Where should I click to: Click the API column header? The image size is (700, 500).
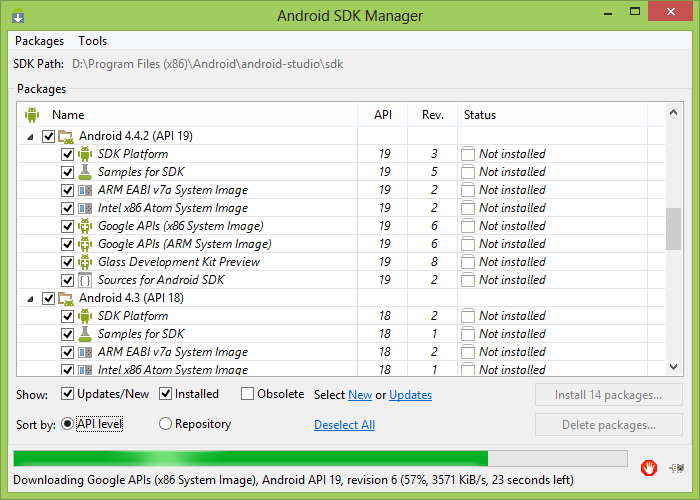383,115
